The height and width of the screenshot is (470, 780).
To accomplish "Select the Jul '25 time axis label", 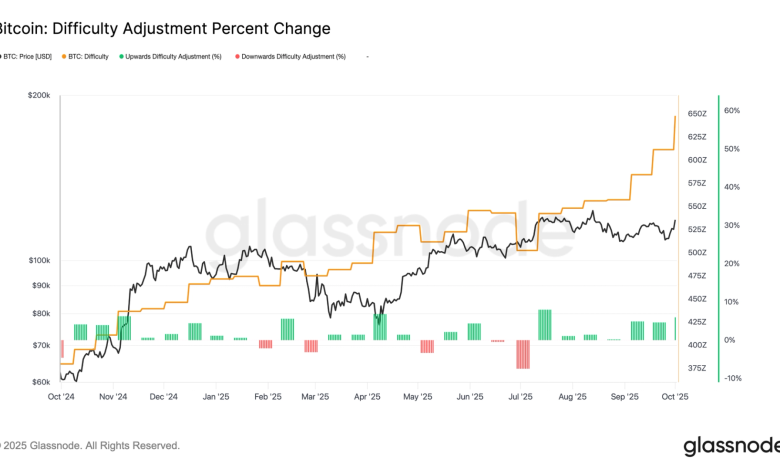I will [x=520, y=397].
